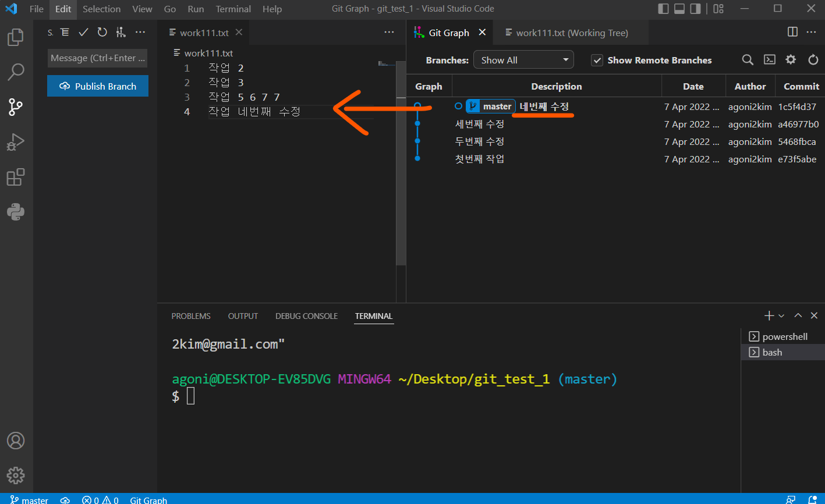Open the Terminal menu
This screenshot has width=825, height=504.
233,9
